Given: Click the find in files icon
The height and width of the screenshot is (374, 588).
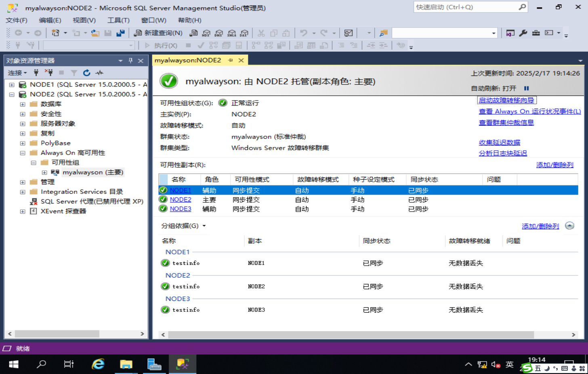Looking at the screenshot, I should 384,33.
